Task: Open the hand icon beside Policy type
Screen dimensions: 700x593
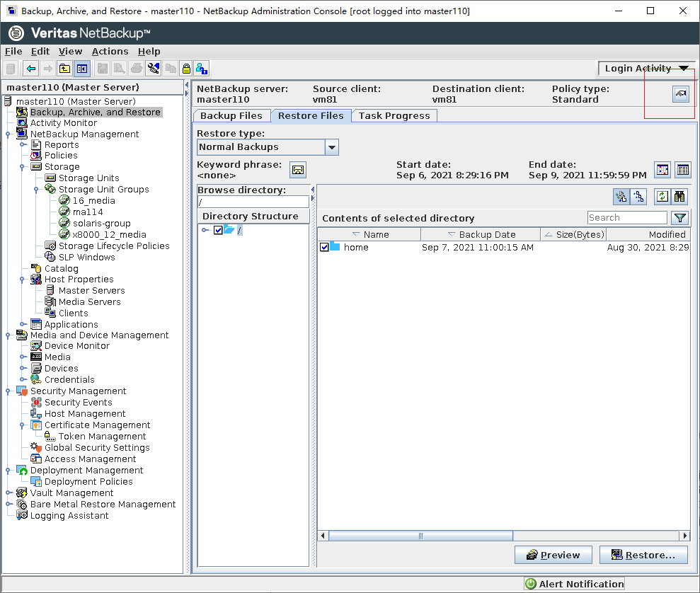Action: pos(680,94)
